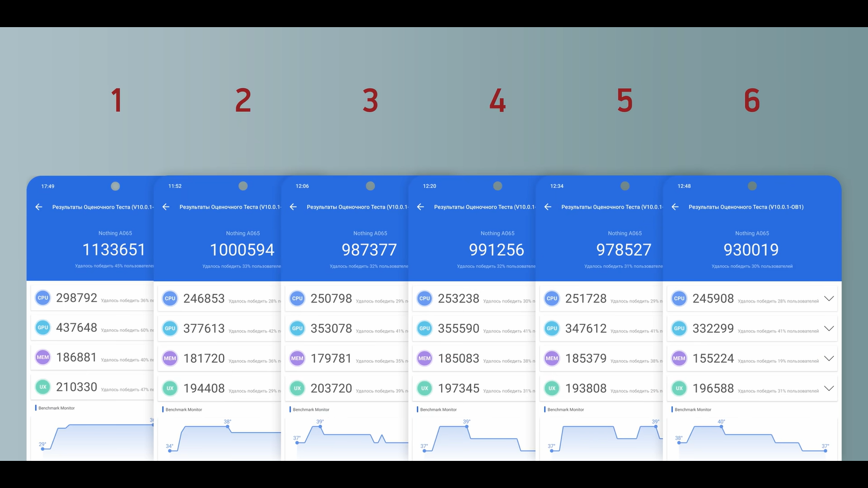Tap the UX score value 196588
The image size is (868, 488).
(x=713, y=388)
